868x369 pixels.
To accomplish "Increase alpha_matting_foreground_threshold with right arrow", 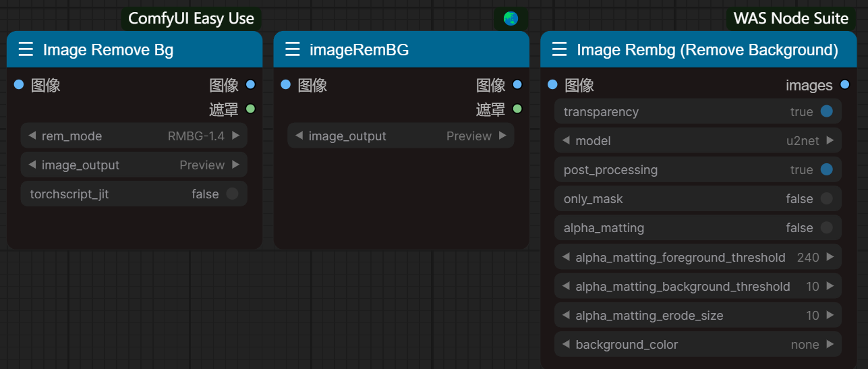I will click(x=830, y=257).
